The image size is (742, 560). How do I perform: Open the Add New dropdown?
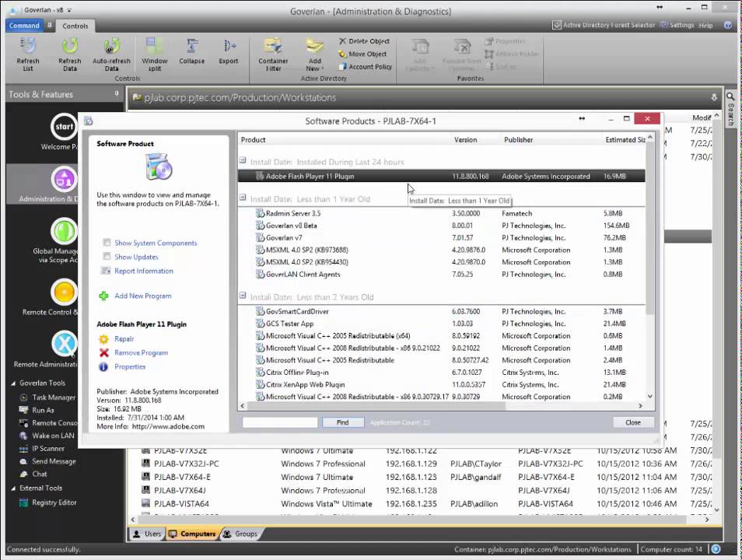pyautogui.click(x=315, y=54)
